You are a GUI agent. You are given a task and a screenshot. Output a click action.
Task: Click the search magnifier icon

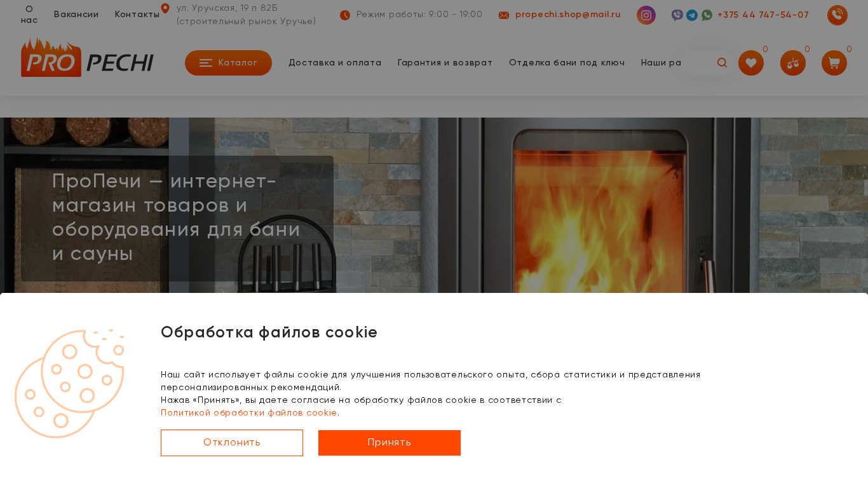[722, 63]
